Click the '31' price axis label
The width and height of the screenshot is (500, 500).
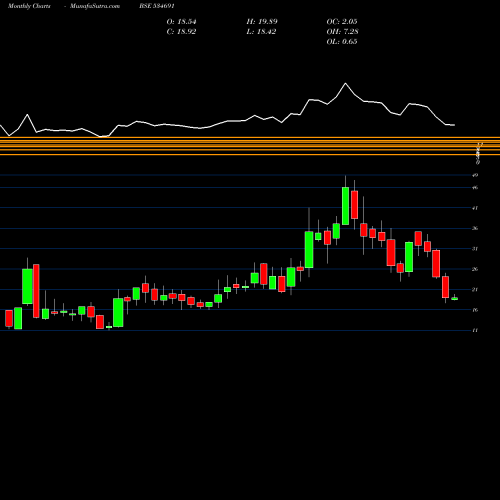coord(475,249)
